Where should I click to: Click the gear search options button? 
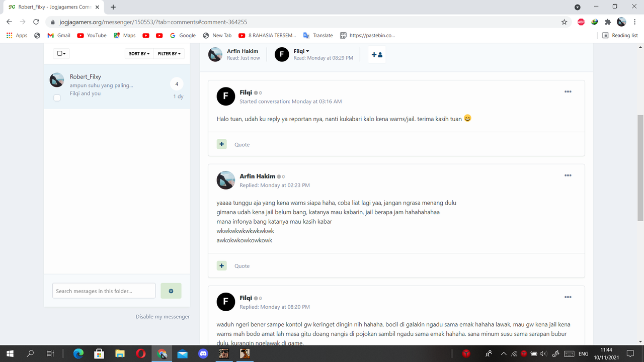(x=171, y=291)
